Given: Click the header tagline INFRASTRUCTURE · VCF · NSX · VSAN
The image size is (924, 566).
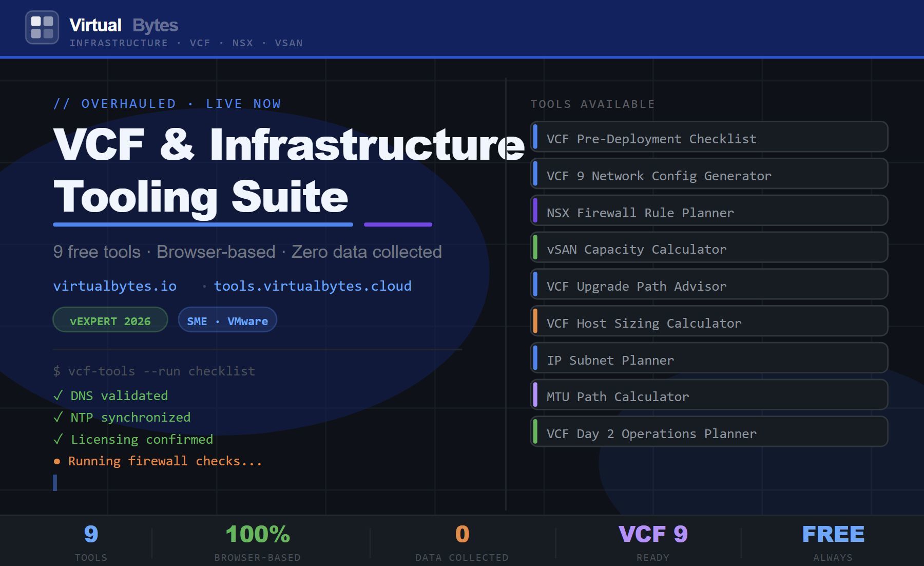Looking at the screenshot, I should [x=186, y=43].
